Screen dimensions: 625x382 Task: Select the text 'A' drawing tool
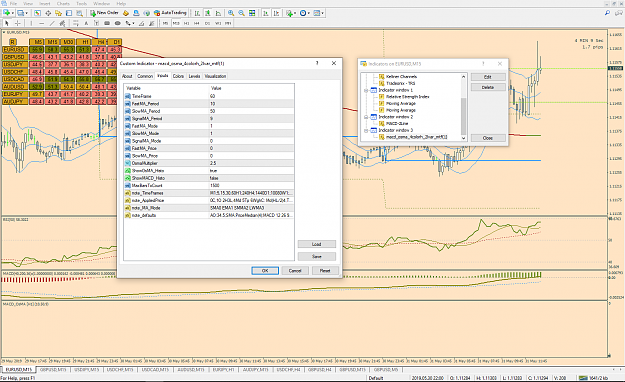coord(86,24)
